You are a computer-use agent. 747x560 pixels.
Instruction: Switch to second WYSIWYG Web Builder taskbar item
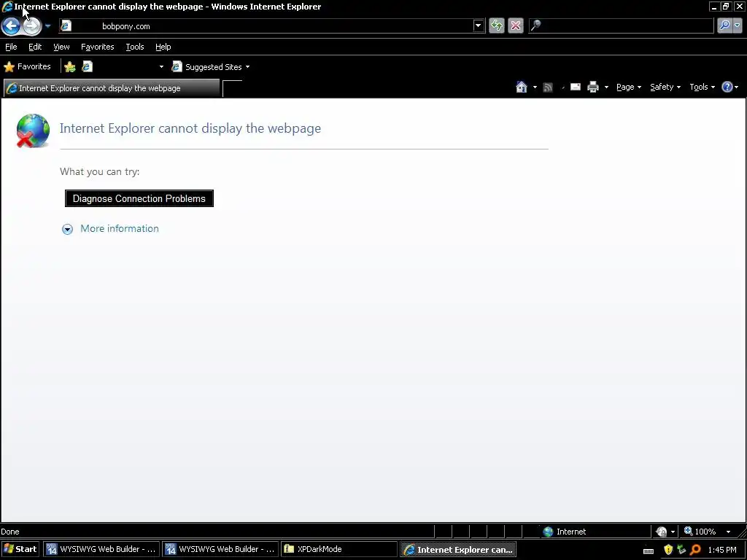[x=220, y=549]
